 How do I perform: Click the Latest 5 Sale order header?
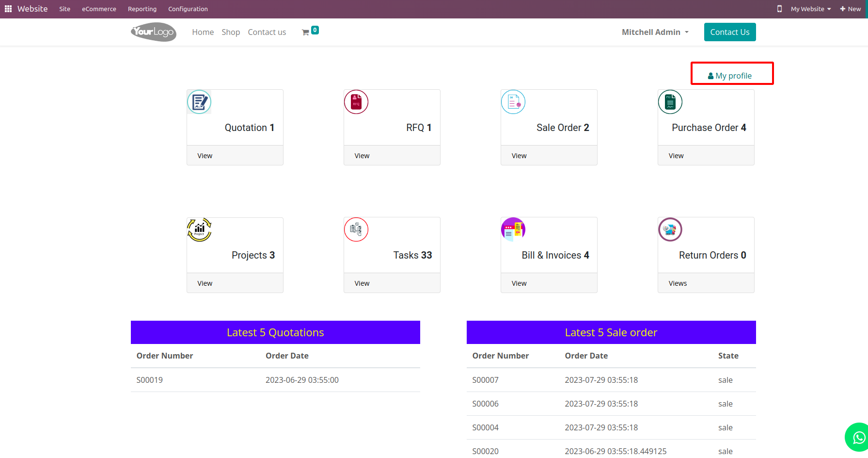click(x=611, y=332)
